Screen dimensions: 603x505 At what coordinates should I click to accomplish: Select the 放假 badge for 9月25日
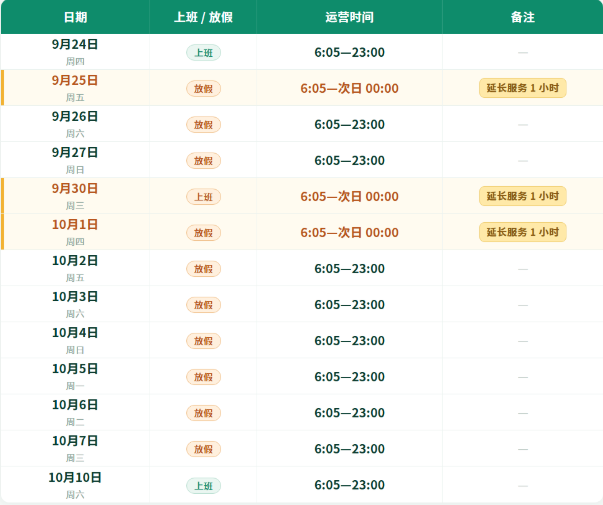pyautogui.click(x=203, y=89)
